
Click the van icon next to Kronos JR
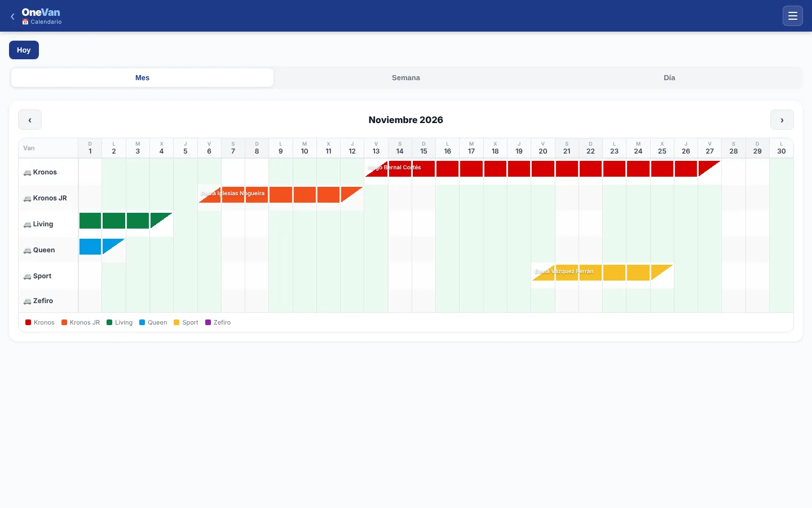coord(27,199)
